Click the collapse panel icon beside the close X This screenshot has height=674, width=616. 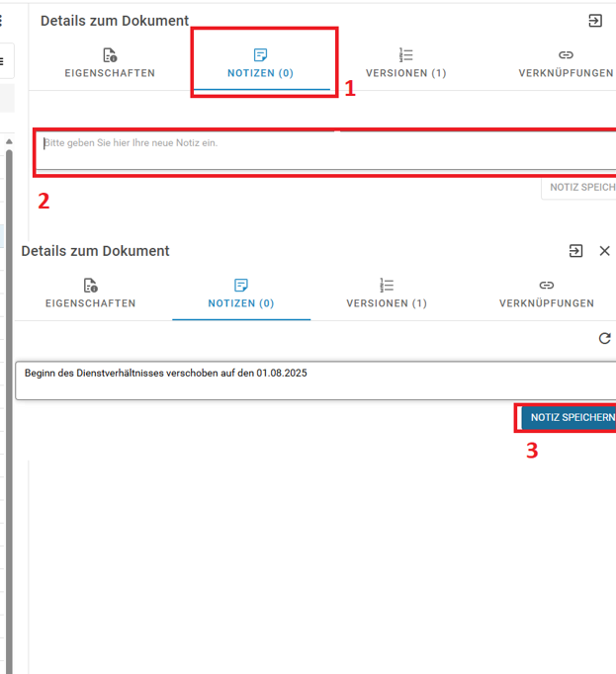575,251
